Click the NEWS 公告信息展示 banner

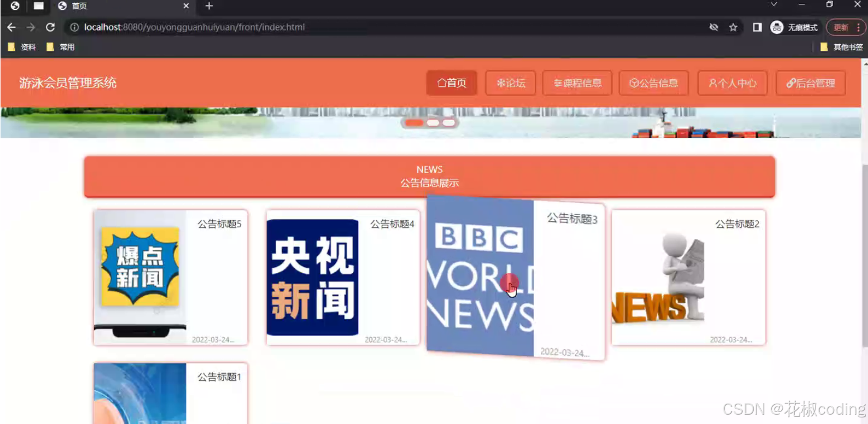pyautogui.click(x=429, y=176)
